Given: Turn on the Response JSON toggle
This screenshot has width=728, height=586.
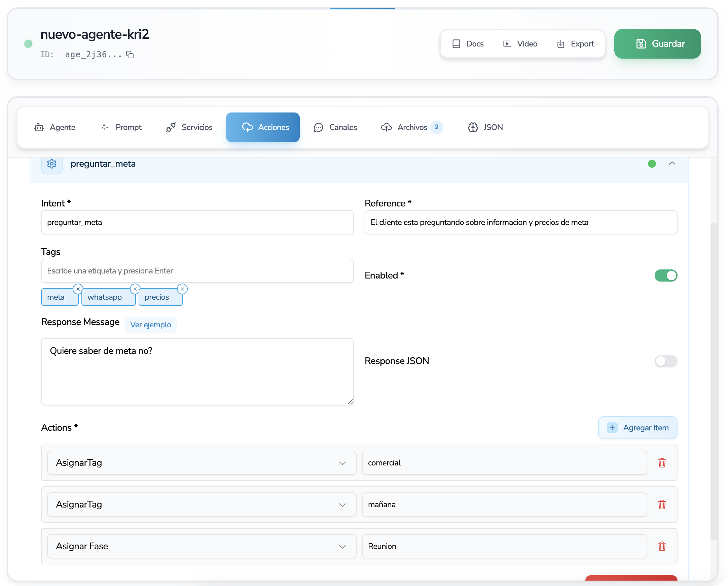Looking at the screenshot, I should (665, 361).
